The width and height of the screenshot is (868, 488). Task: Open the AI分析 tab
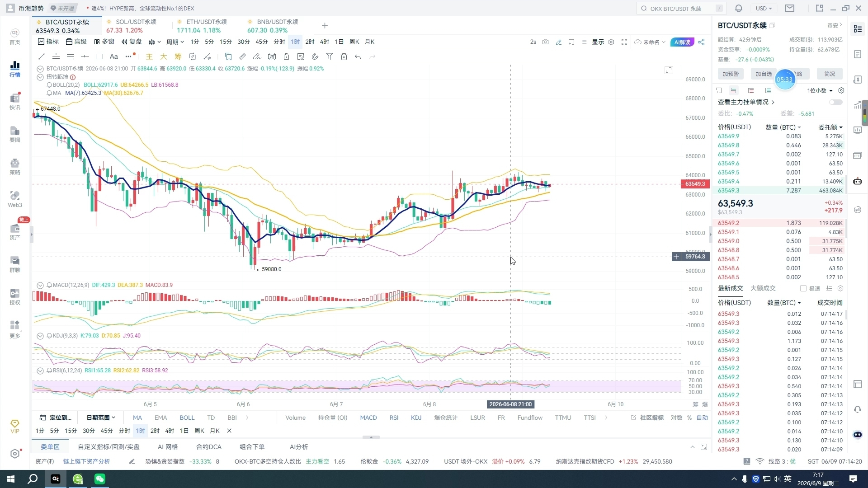299,447
